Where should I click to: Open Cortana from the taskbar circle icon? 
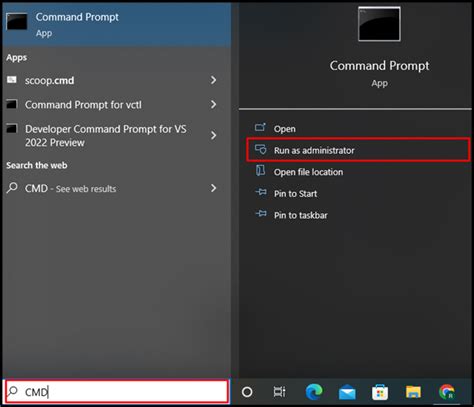coord(247,392)
